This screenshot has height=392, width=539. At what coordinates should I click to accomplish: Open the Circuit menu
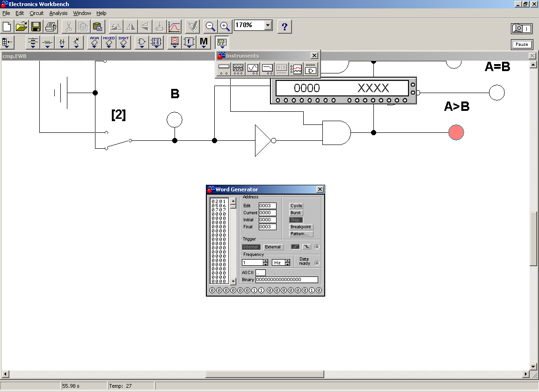[36, 13]
